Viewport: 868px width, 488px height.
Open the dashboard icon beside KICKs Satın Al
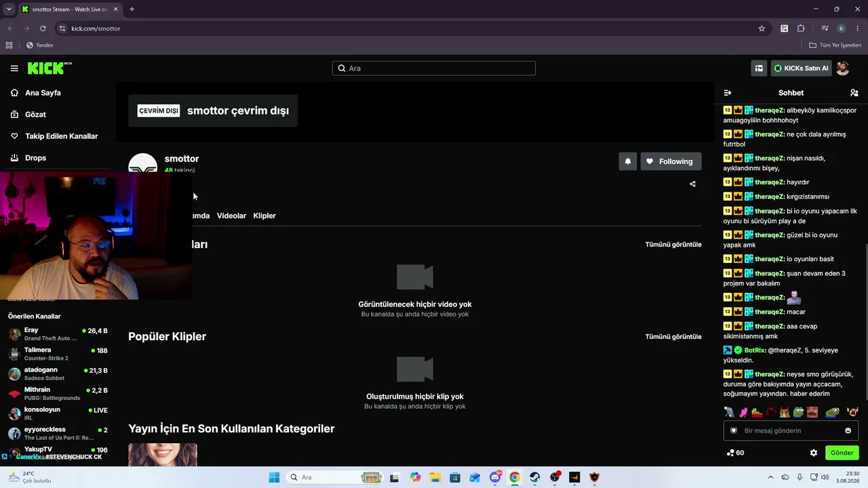point(759,68)
